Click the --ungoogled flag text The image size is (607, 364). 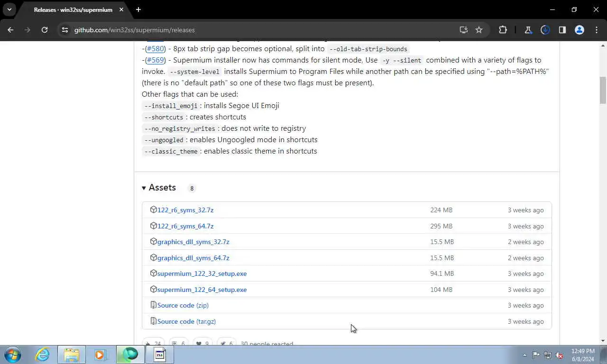[x=164, y=140]
